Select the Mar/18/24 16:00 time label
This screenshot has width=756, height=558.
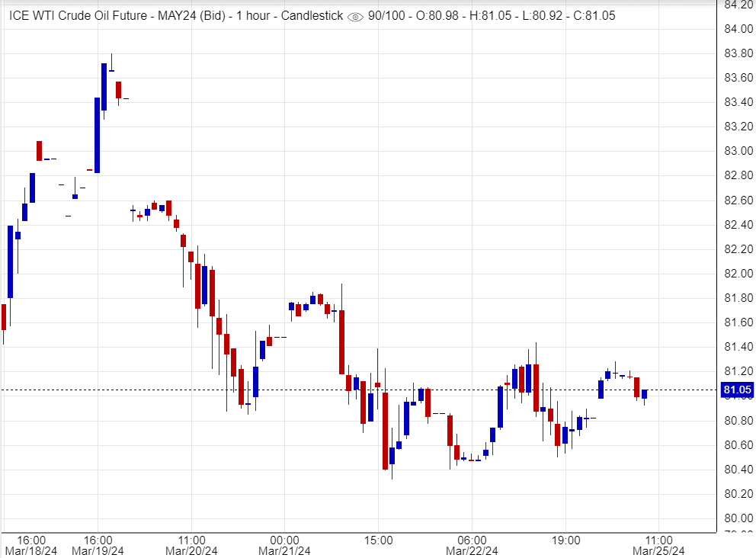click(x=32, y=544)
